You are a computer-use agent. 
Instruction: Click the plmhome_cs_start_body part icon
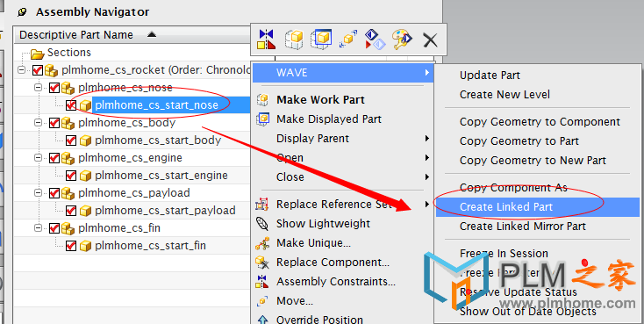[x=84, y=140]
